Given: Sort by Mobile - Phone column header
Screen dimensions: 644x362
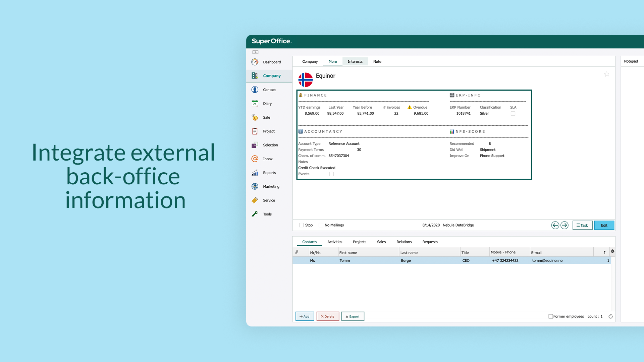Looking at the screenshot, I should 509,252.
